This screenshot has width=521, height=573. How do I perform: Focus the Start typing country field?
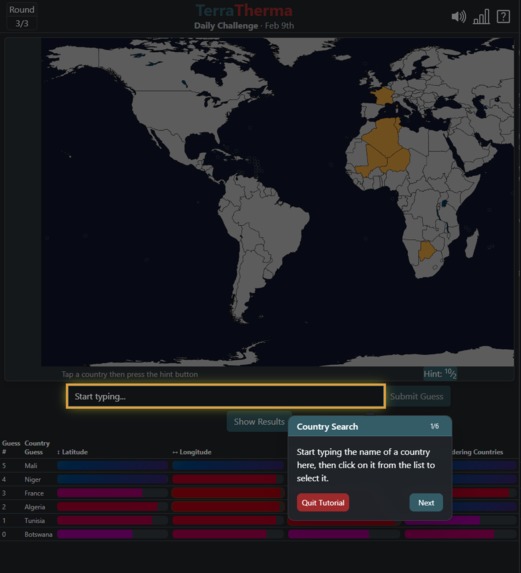226,396
